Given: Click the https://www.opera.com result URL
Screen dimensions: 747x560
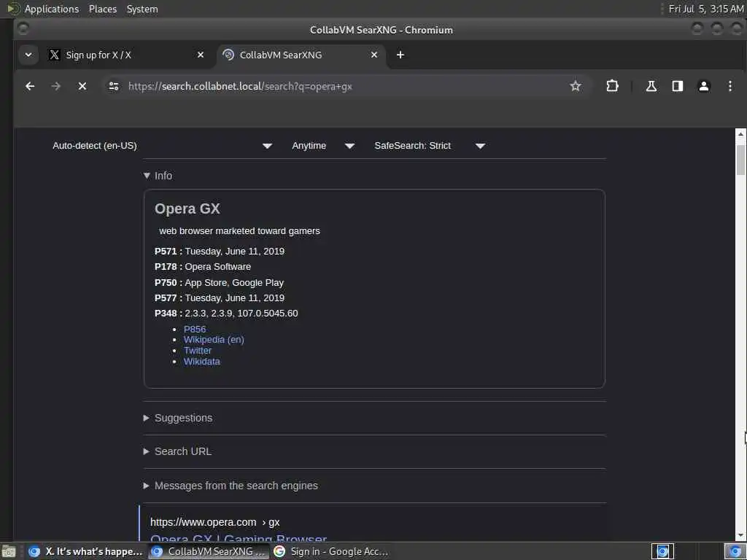Looking at the screenshot, I should (x=215, y=522).
